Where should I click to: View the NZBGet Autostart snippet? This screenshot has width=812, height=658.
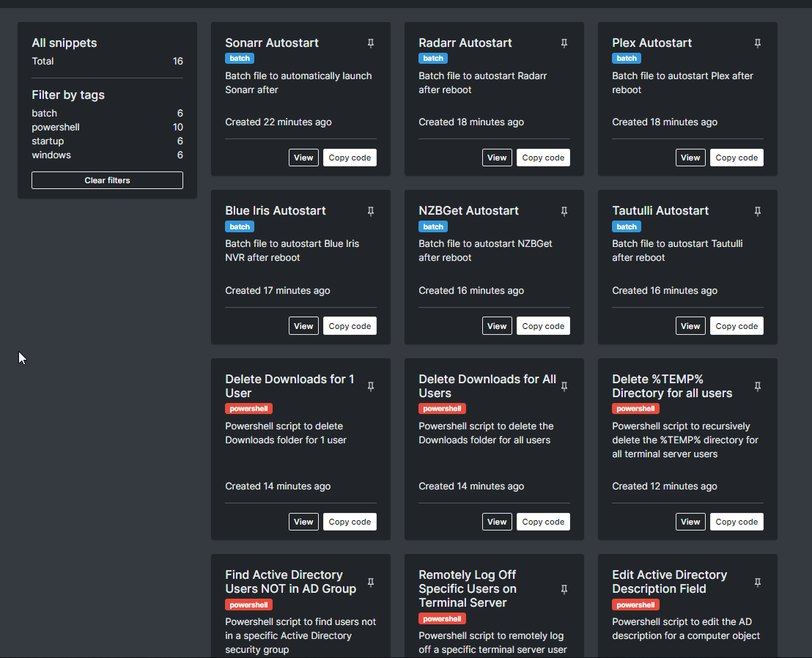497,325
